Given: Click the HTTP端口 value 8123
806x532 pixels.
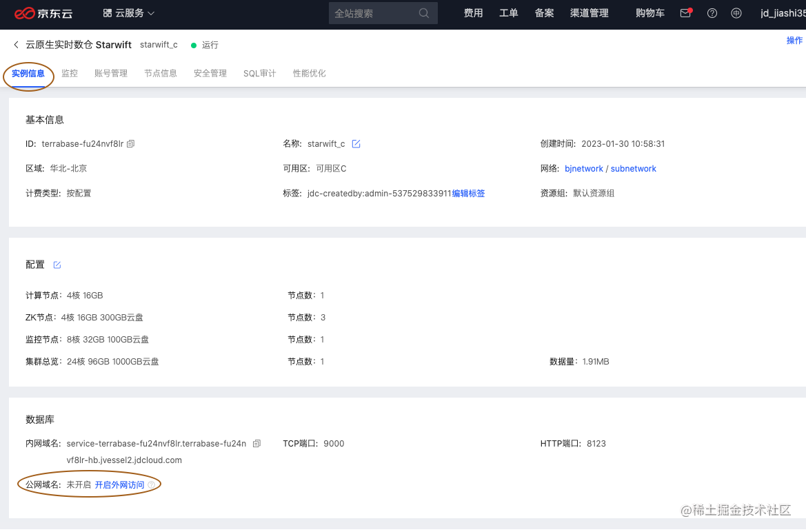Looking at the screenshot, I should coord(596,444).
